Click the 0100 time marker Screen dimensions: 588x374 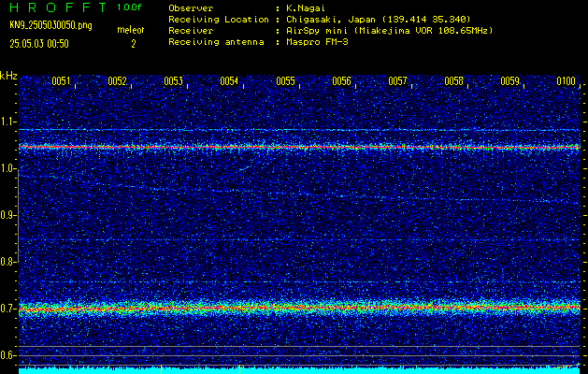566,81
